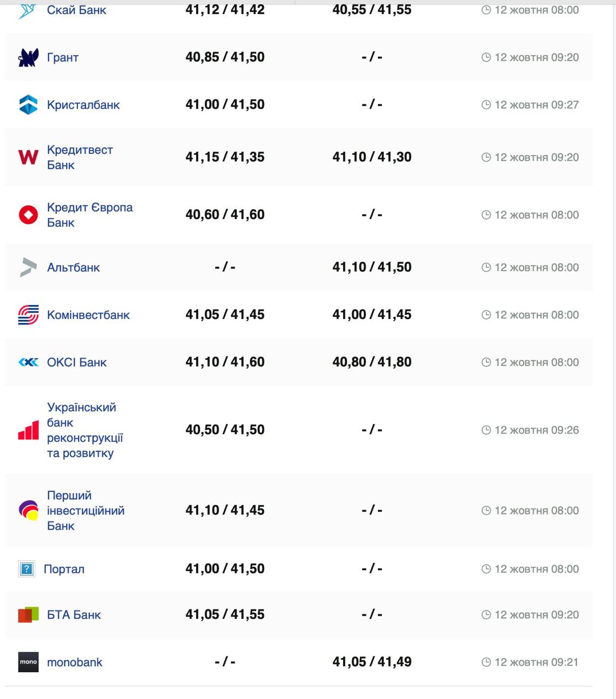This screenshot has width=616, height=699.
Task: Click the Грант bank logo icon
Action: 28,57
